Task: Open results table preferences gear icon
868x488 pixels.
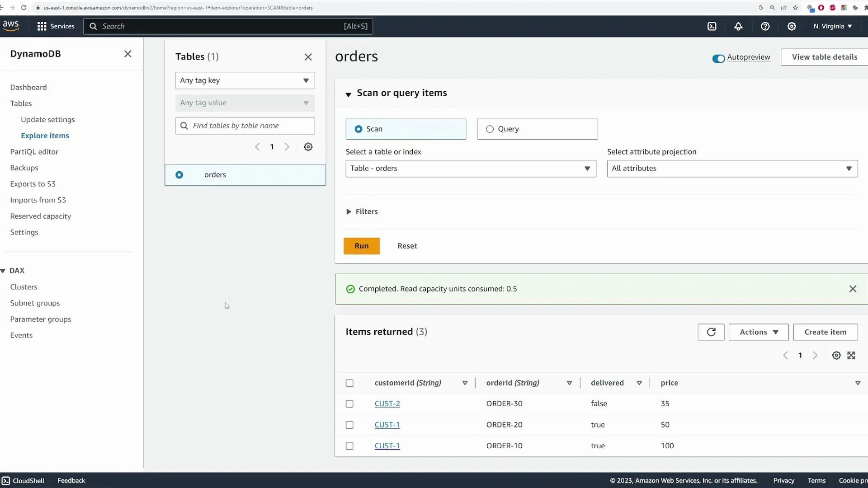Action: coord(836,355)
